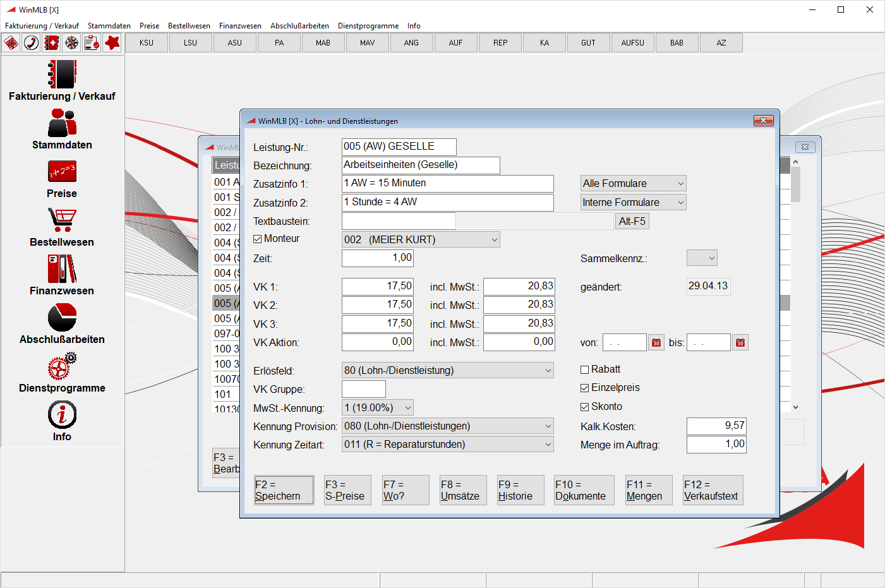
Task: Open the Info menu in menu bar
Action: click(x=414, y=26)
